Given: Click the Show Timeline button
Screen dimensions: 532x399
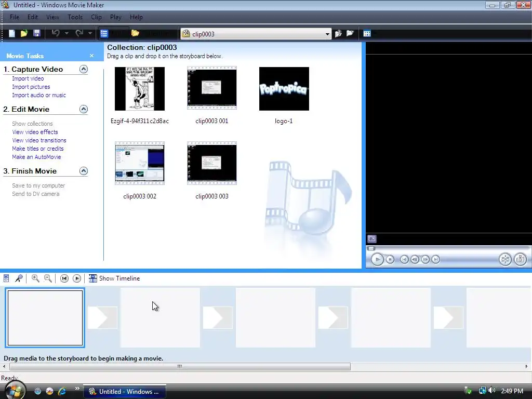Looking at the screenshot, I should click(x=114, y=278).
